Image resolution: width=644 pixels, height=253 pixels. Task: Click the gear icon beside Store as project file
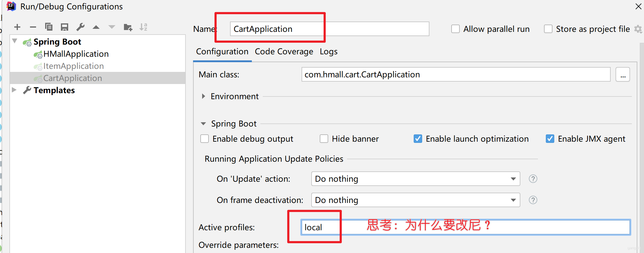[x=638, y=29]
